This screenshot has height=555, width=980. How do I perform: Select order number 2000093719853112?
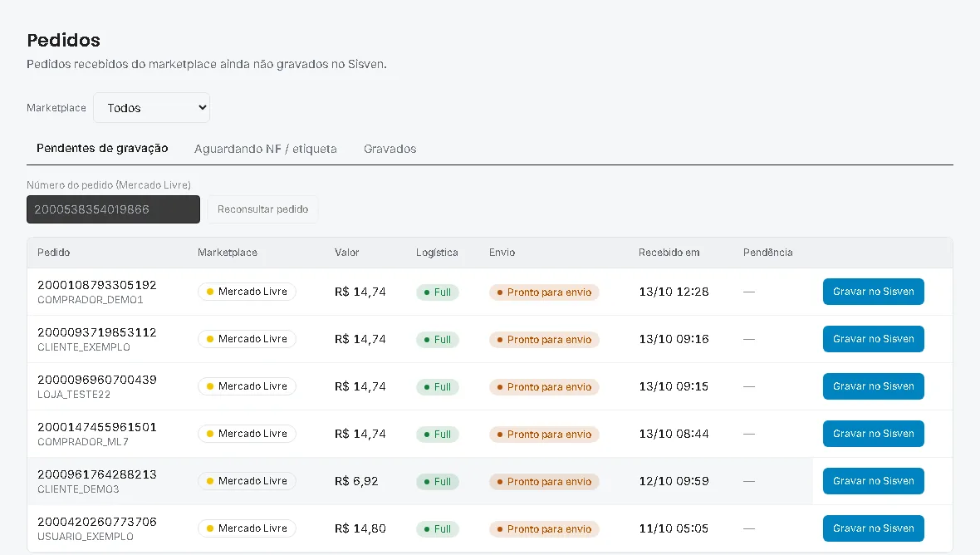pos(97,332)
